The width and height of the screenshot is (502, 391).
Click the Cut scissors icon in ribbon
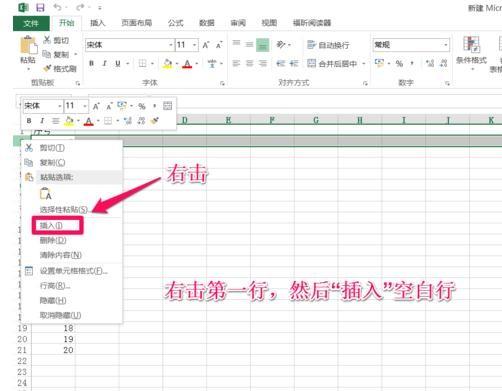tap(47, 40)
